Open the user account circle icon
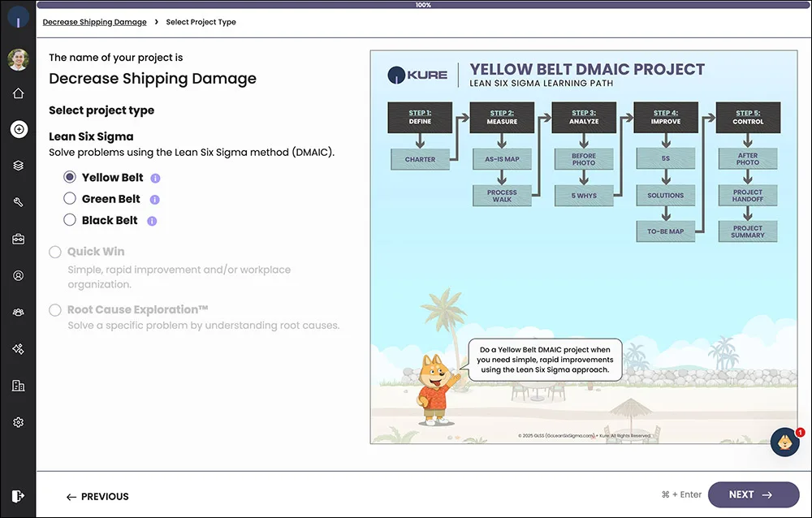 (x=18, y=275)
